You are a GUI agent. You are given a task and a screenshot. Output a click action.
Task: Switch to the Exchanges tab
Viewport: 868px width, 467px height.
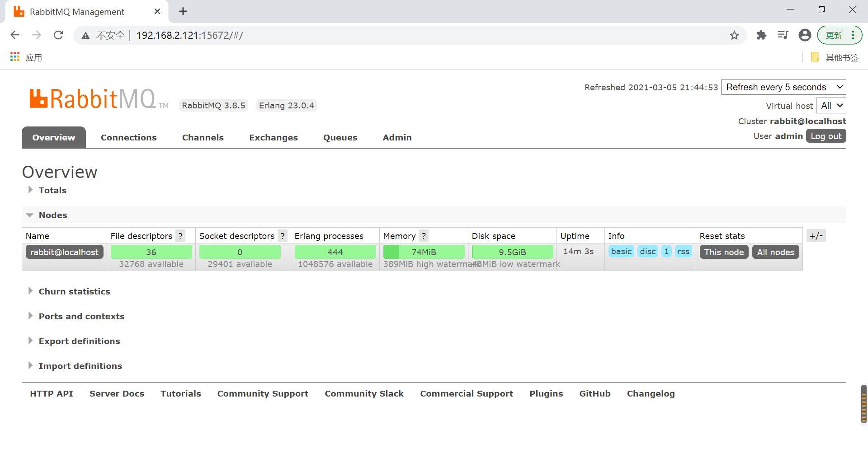click(x=274, y=137)
